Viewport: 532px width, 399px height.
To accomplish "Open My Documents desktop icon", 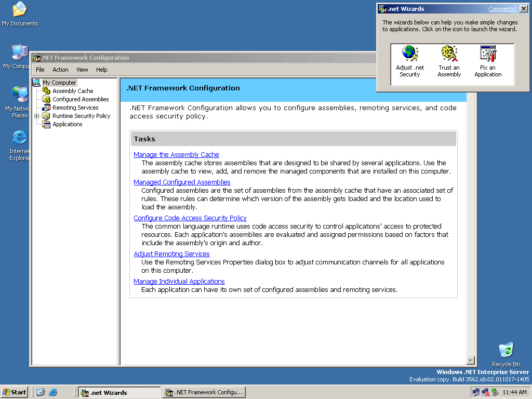I will coord(20,9).
